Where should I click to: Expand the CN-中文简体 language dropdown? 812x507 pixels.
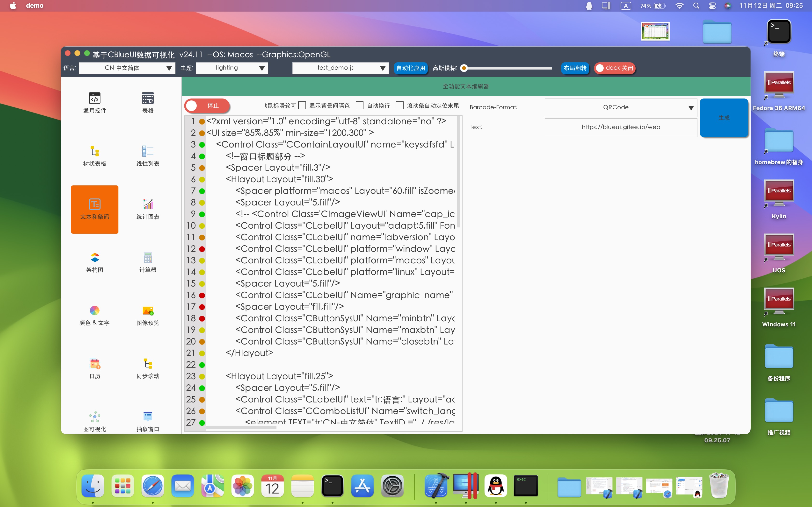(x=127, y=68)
